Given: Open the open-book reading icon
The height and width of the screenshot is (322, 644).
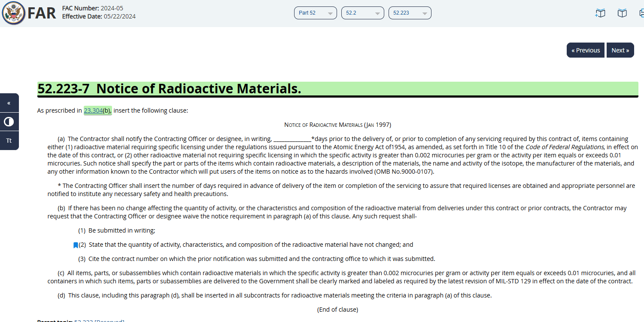Looking at the screenshot, I should pyautogui.click(x=622, y=13).
